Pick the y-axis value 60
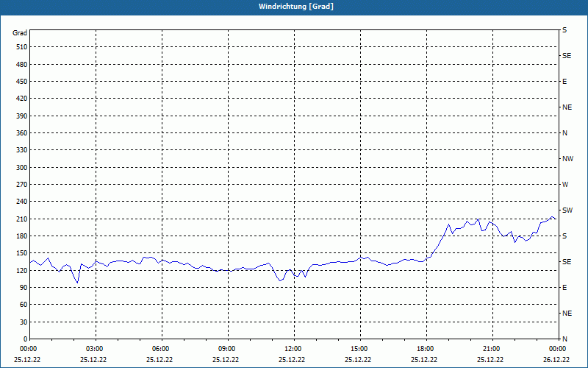 pos(24,305)
